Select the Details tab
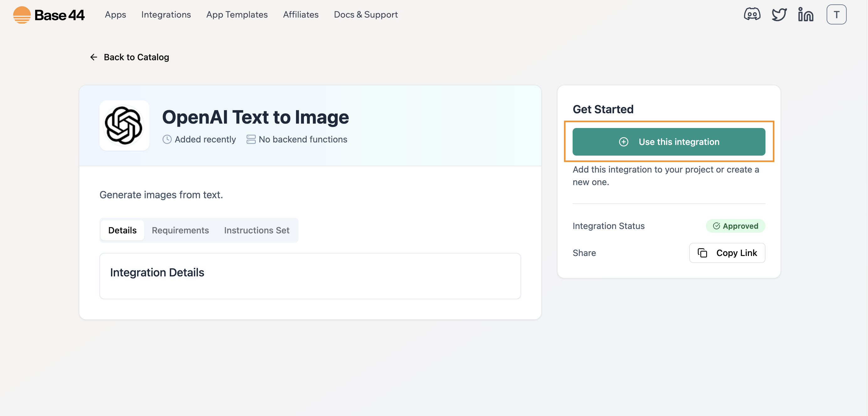868x416 pixels. (122, 230)
